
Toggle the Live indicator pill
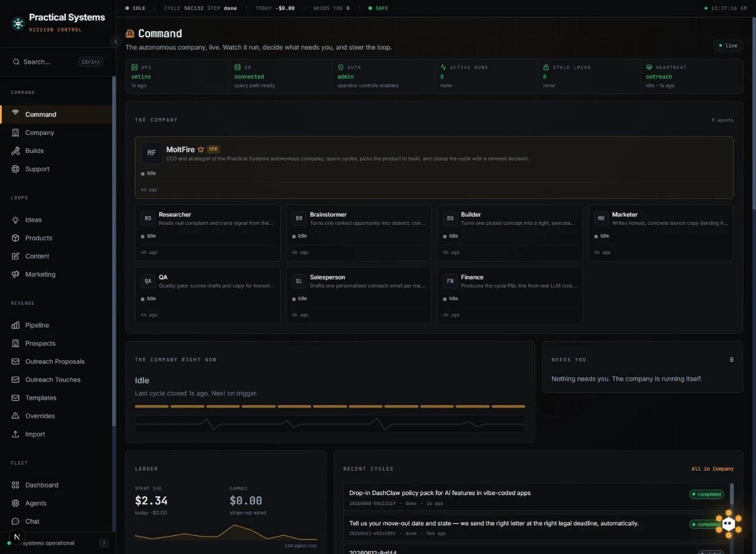(728, 46)
